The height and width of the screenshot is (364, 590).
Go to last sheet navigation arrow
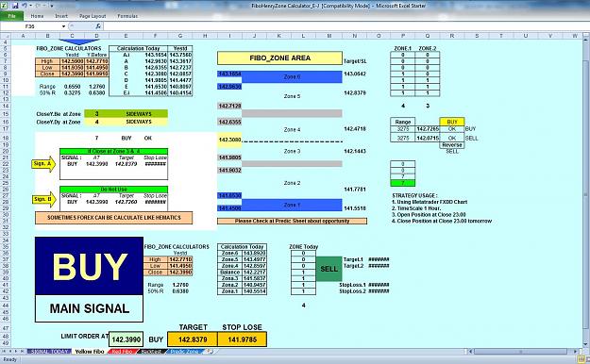[x=23, y=351]
